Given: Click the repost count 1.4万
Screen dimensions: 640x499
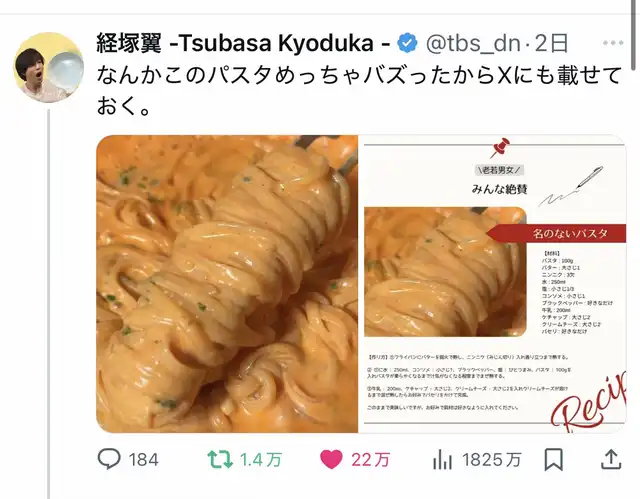Looking at the screenshot, I should [260, 460].
